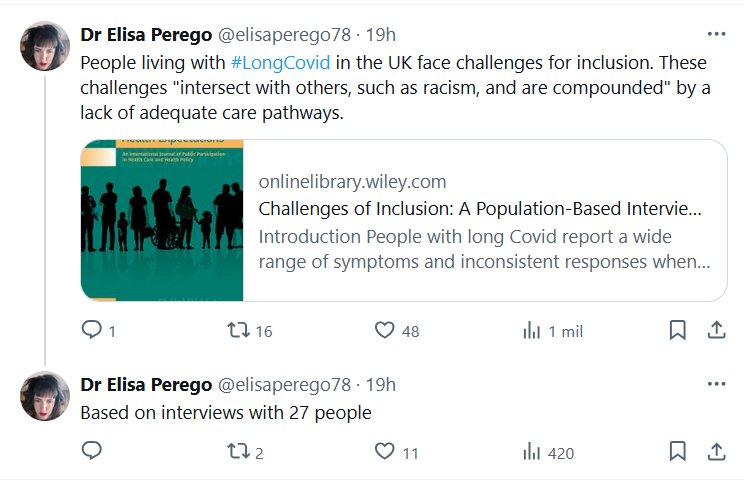
Task: Reply to the first Long Covid tweet
Action: (x=92, y=331)
